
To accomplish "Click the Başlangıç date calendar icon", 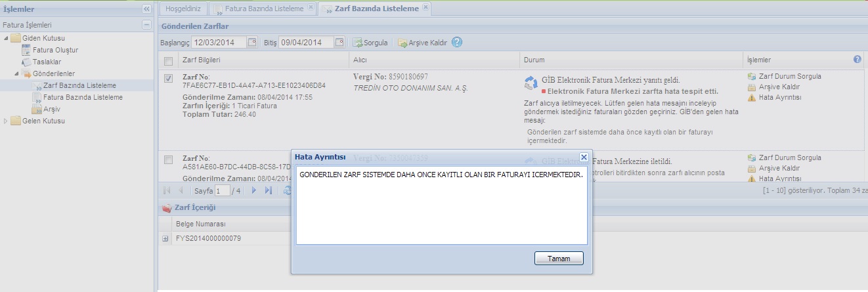I will [252, 43].
